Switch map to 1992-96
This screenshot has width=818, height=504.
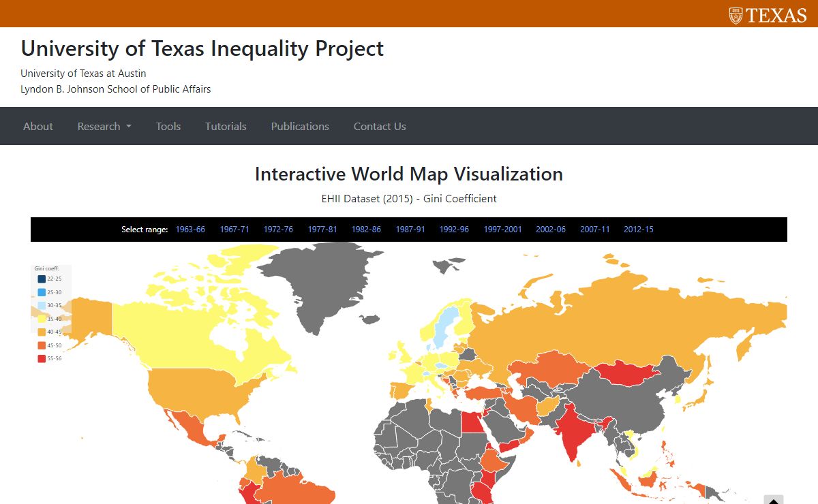(x=454, y=230)
